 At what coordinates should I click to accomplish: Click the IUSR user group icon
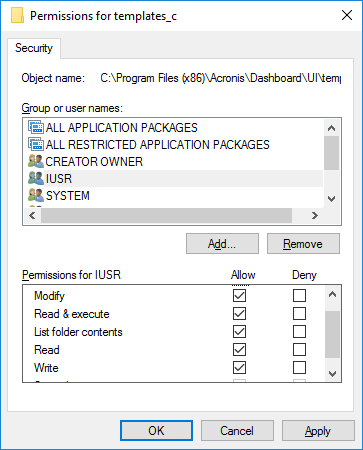36,178
